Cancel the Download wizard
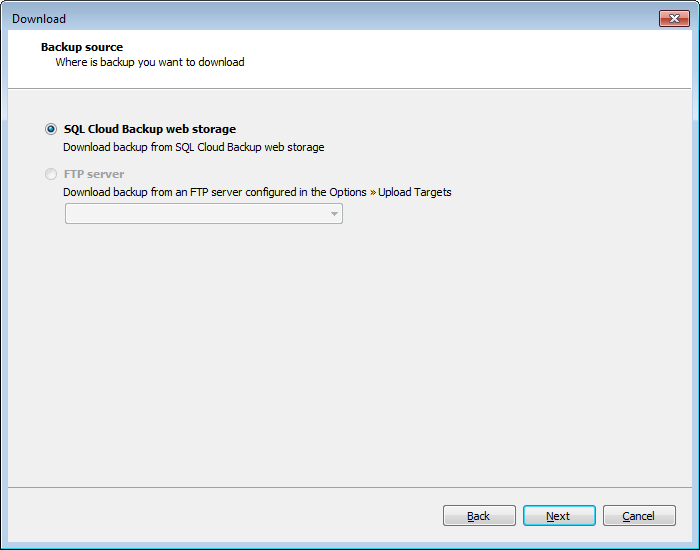This screenshot has width=700, height=550. 639,516
